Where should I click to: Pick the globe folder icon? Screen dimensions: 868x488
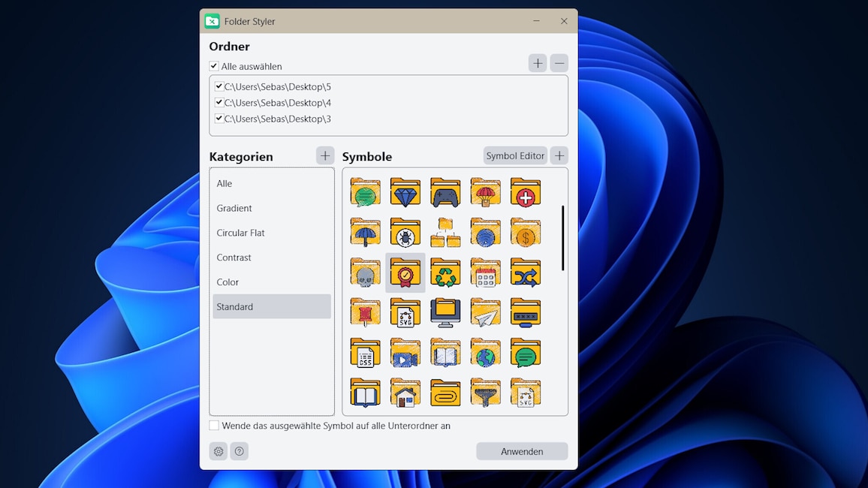[x=486, y=352]
